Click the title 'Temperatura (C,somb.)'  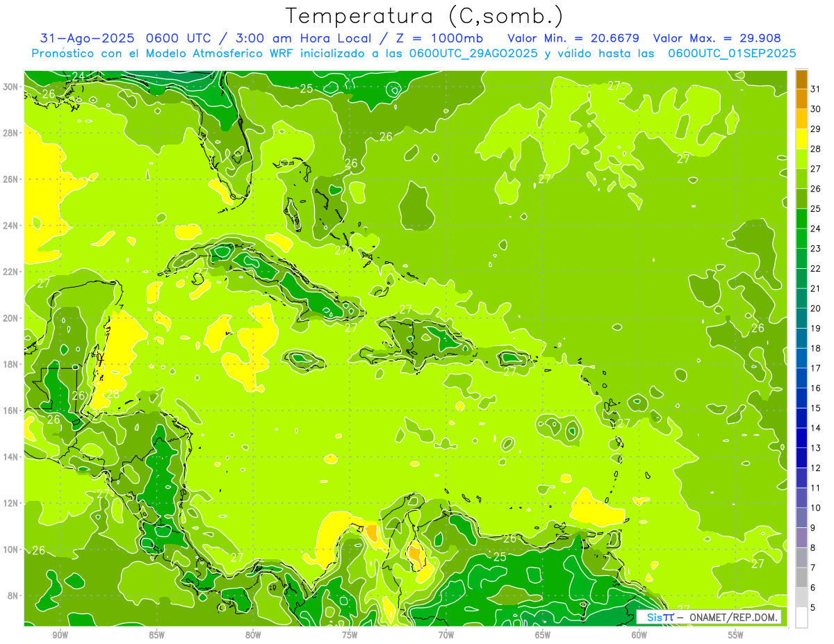coord(425,16)
